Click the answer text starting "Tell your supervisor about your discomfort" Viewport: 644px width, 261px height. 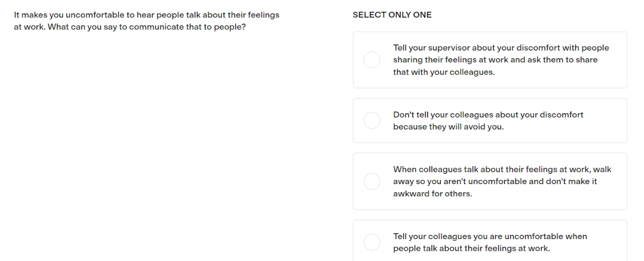pos(501,60)
